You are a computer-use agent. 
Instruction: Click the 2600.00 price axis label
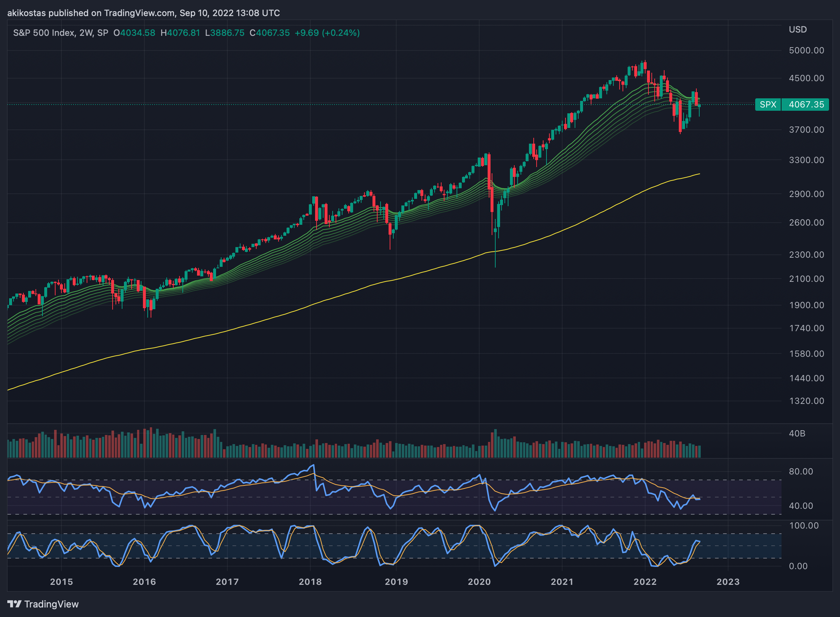(x=806, y=222)
